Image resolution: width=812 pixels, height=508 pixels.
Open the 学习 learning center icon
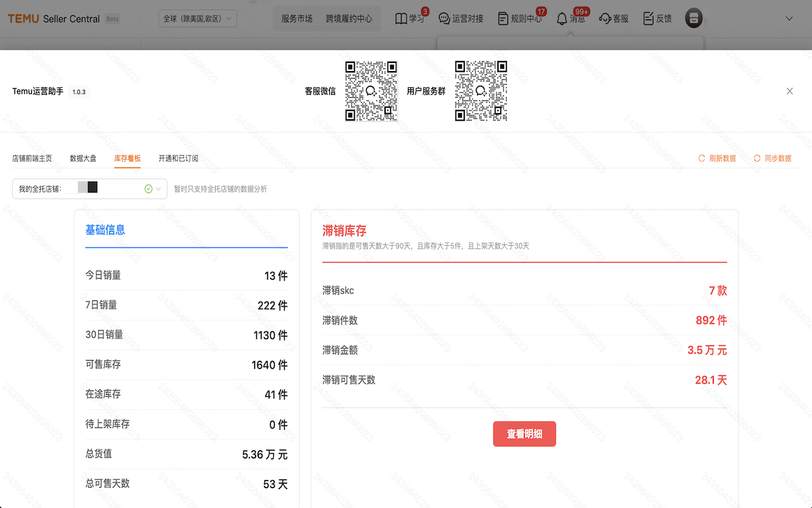tap(409, 18)
